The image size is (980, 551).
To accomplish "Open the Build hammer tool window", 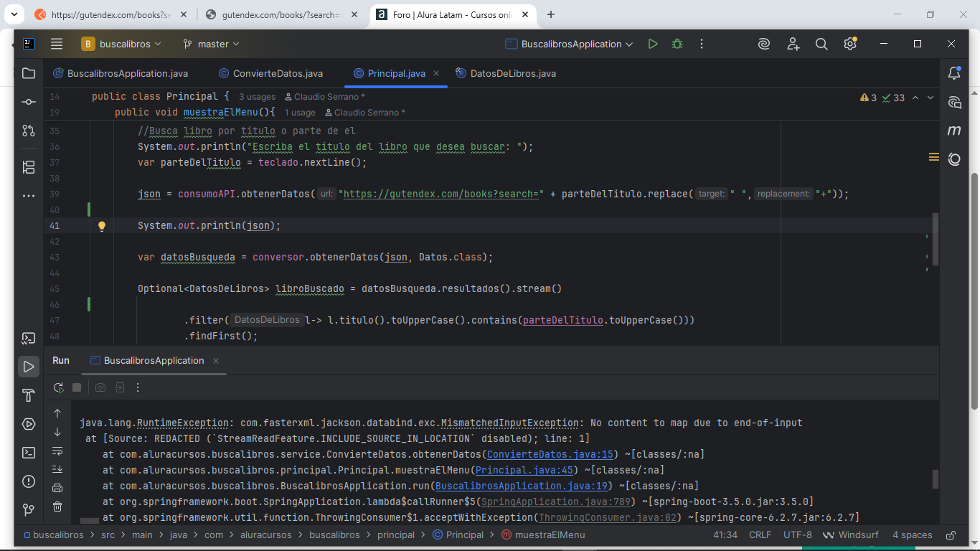I will coord(29,395).
